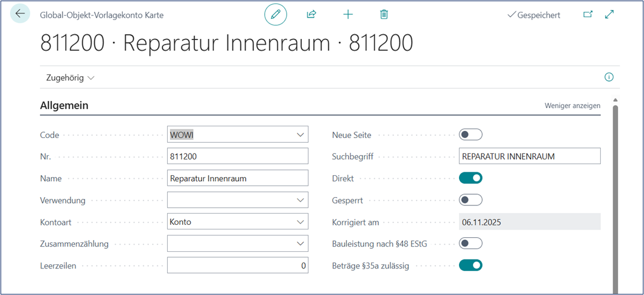This screenshot has height=295, width=644.
Task: Expand the page to full screen
Action: 610,15
